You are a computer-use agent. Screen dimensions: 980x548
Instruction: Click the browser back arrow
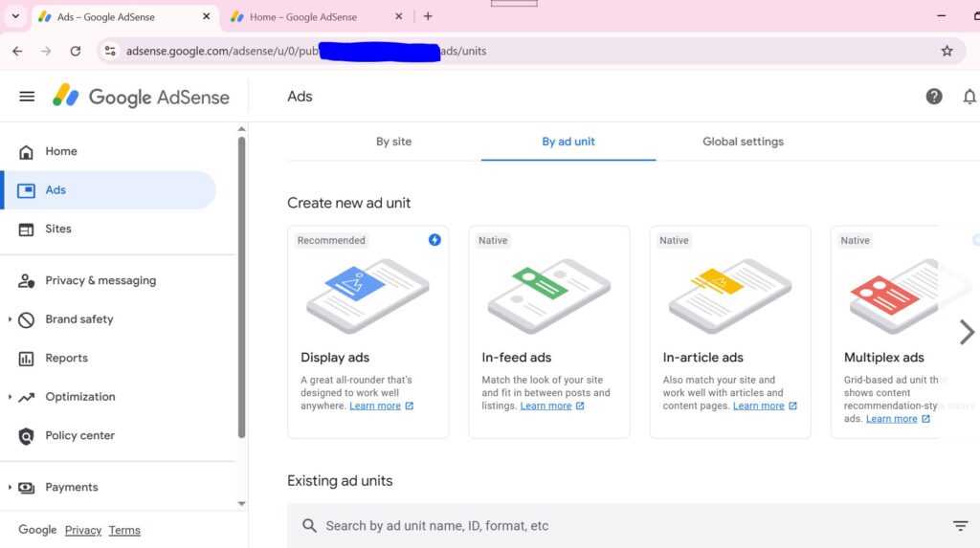tap(17, 52)
